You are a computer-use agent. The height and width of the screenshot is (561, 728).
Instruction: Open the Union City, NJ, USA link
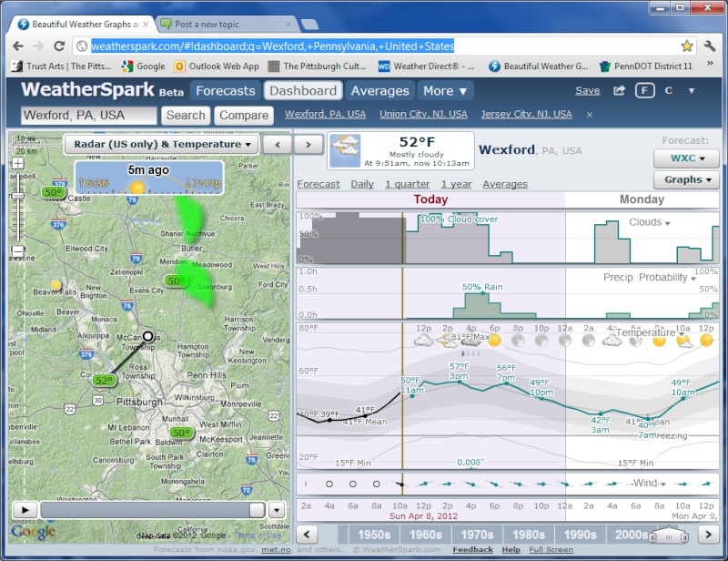(423, 115)
